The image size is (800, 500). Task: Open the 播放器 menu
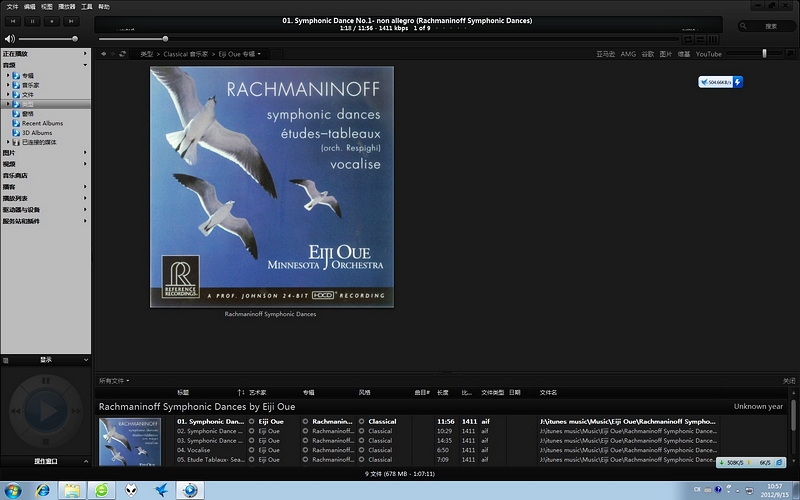click(66, 7)
